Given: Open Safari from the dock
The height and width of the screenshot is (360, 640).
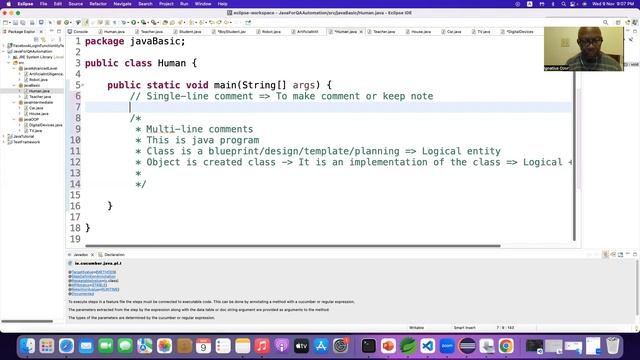Looking at the screenshot, I should 67,346.
